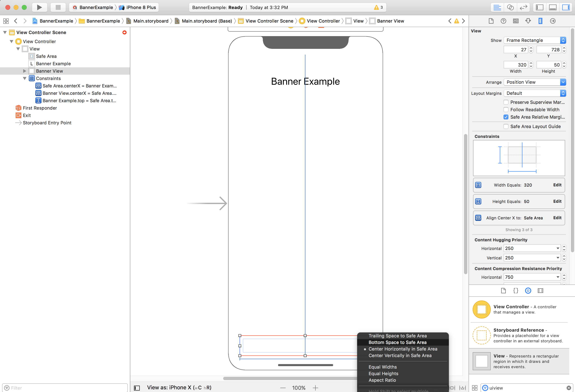Select Bottom Space to Safe Area
This screenshot has height=392, width=575.
coord(397,342)
